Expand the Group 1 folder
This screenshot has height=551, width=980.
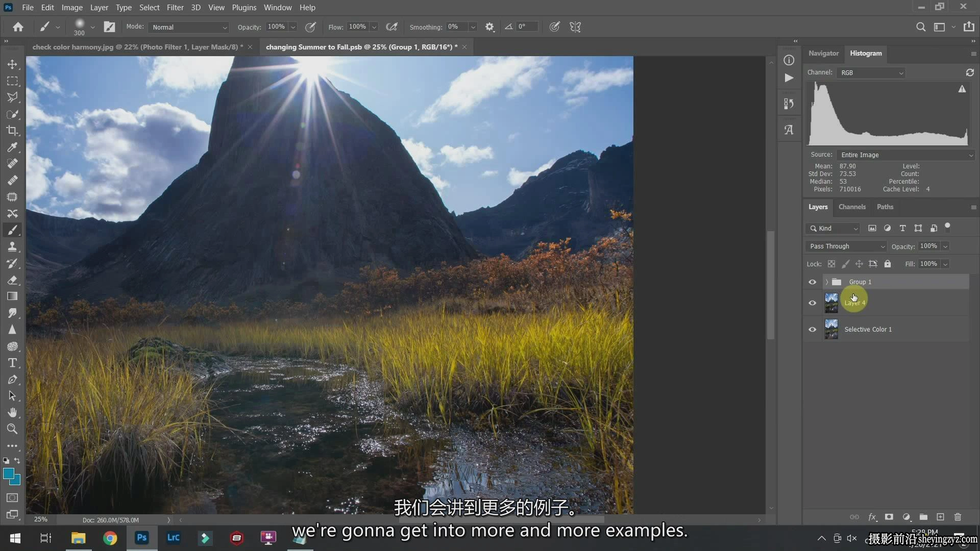click(827, 282)
